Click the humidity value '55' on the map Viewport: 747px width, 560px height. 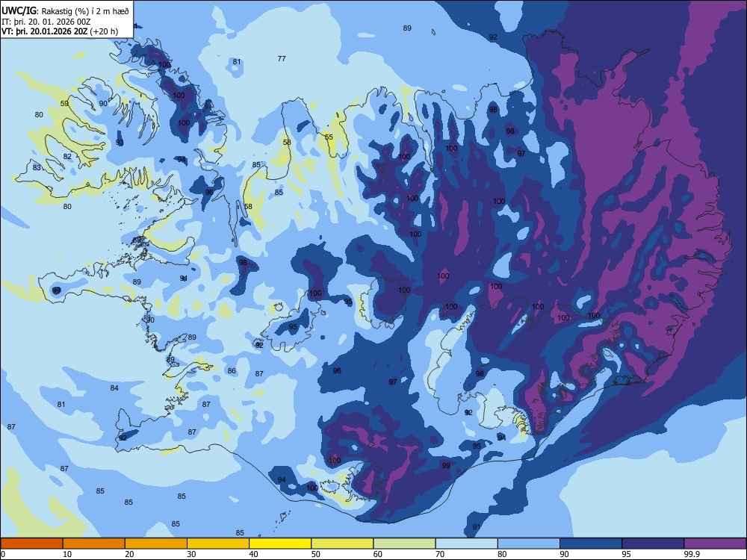[x=329, y=137]
